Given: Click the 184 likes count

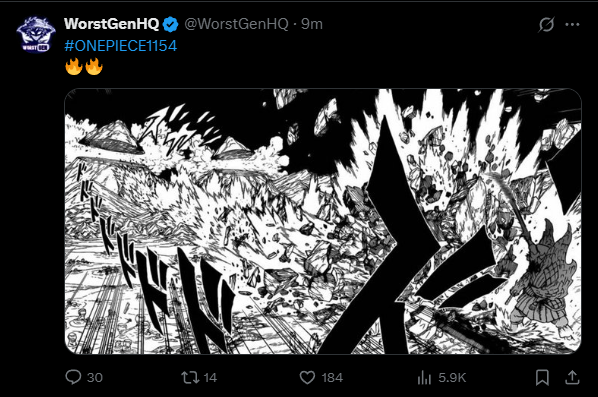Looking at the screenshot, I should tap(332, 378).
